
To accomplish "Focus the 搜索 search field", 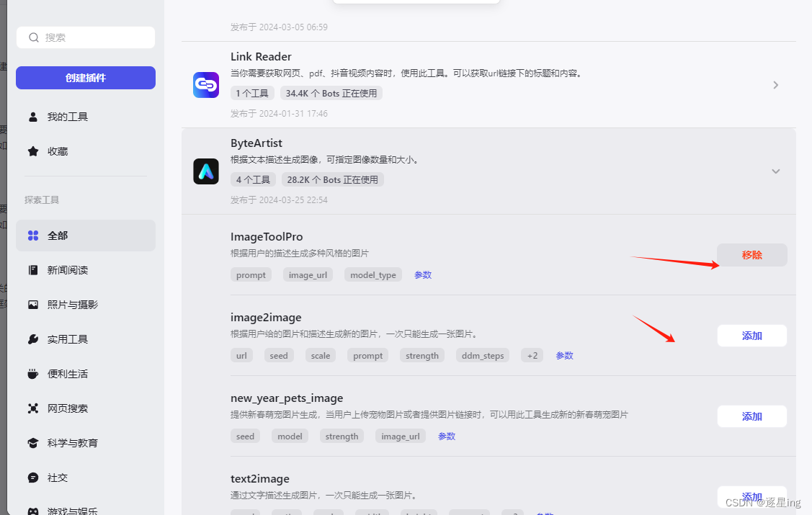I will click(x=86, y=37).
